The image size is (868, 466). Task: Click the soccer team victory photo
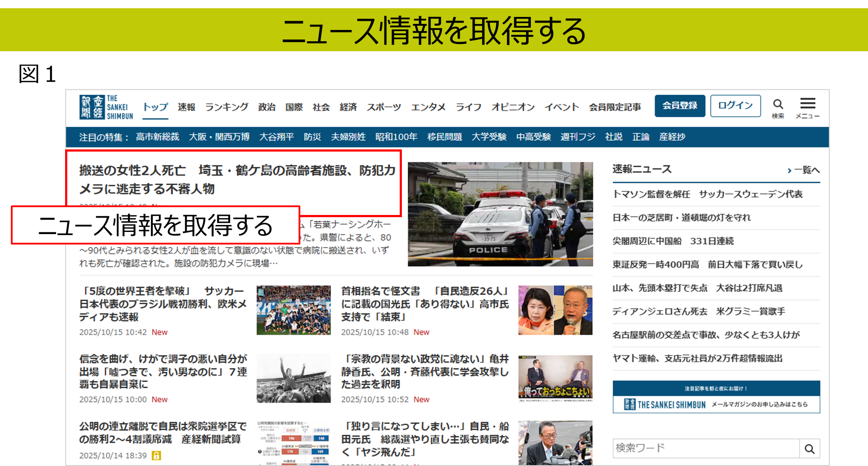(x=293, y=310)
